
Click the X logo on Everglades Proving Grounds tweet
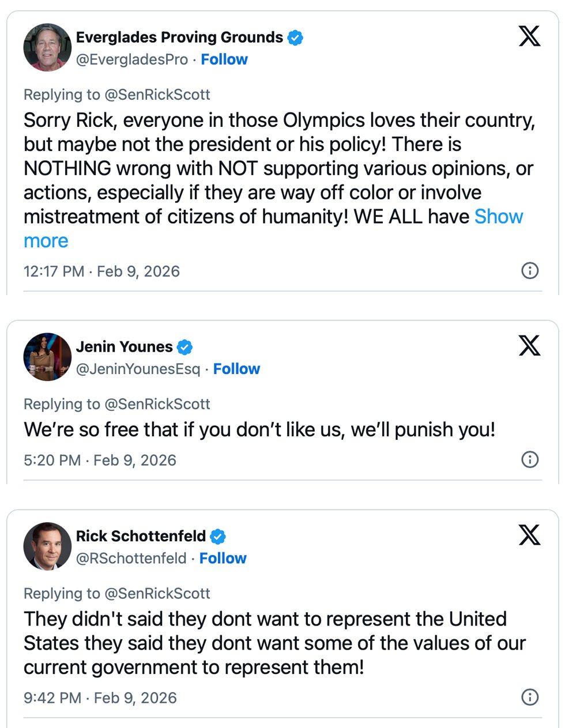(x=529, y=36)
